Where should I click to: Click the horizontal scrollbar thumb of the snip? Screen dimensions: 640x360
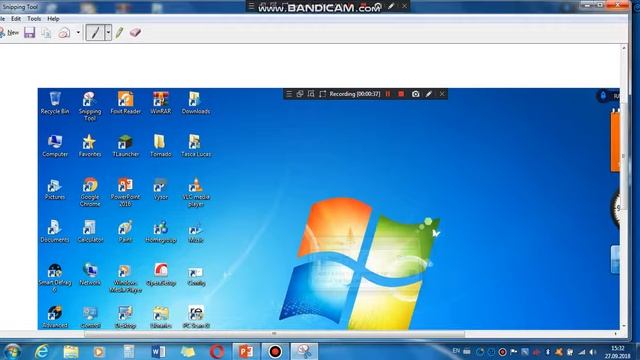coord(274,333)
